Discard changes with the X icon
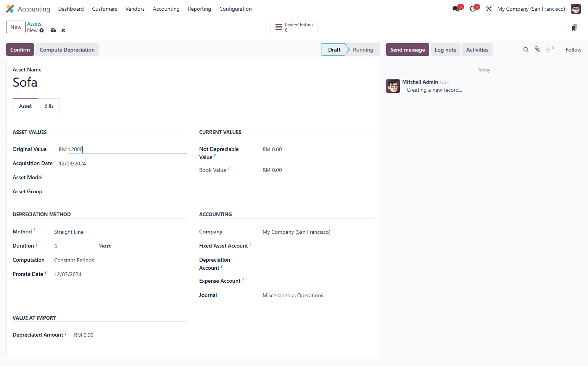Image resolution: width=588 pixels, height=366 pixels. pyautogui.click(x=63, y=30)
